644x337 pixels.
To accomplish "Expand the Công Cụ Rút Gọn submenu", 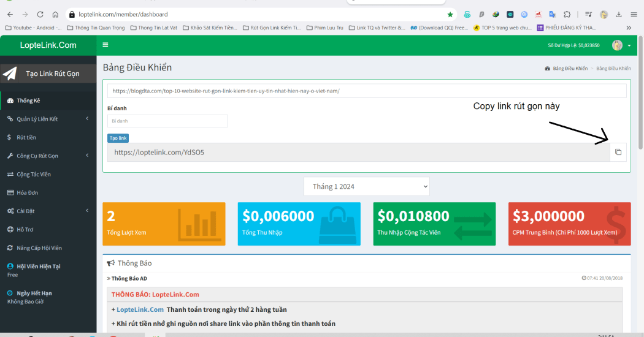I will point(48,156).
